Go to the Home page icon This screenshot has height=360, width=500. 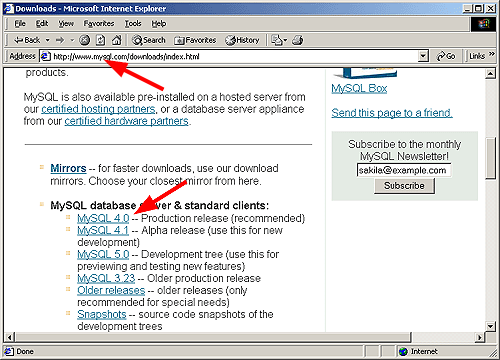(116, 40)
